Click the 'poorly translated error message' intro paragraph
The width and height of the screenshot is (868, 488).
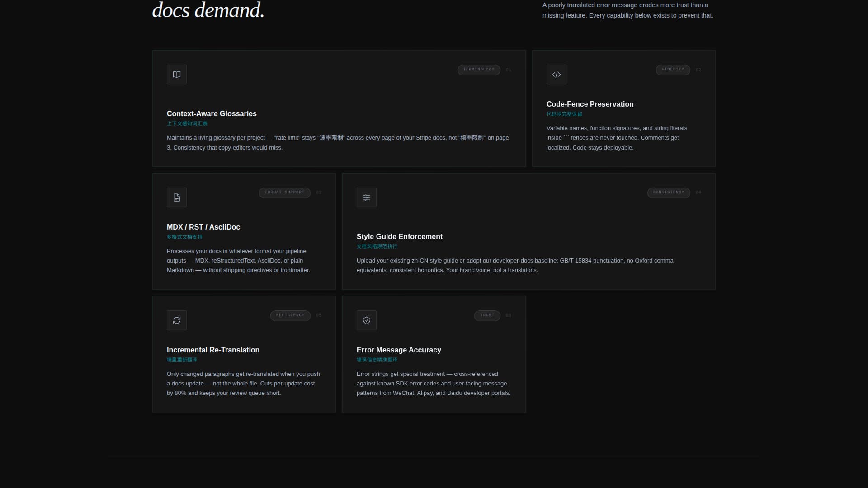pos(628,10)
